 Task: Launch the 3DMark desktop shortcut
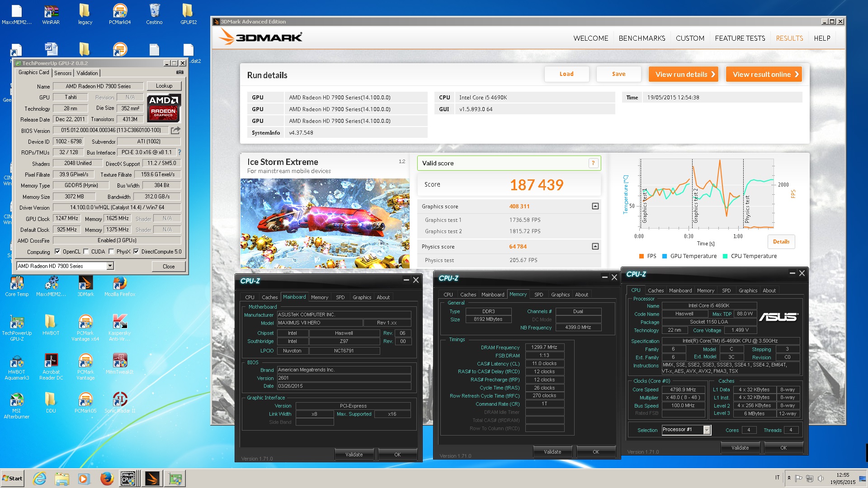[x=85, y=286]
